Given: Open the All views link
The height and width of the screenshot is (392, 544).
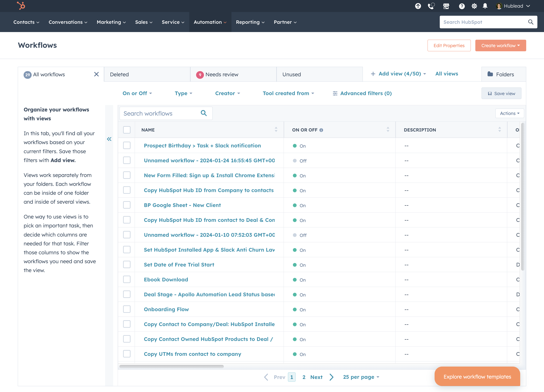Looking at the screenshot, I should pyautogui.click(x=447, y=74).
